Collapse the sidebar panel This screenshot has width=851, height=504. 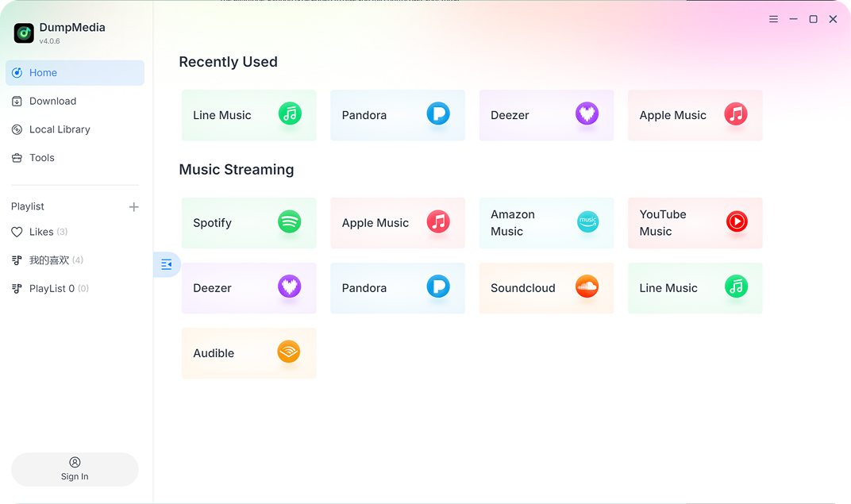click(167, 264)
